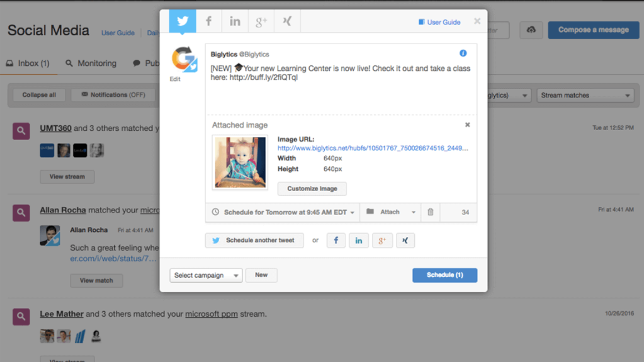The width and height of the screenshot is (644, 362).
Task: Switch to the Xing tab in composer
Action: pos(287,21)
